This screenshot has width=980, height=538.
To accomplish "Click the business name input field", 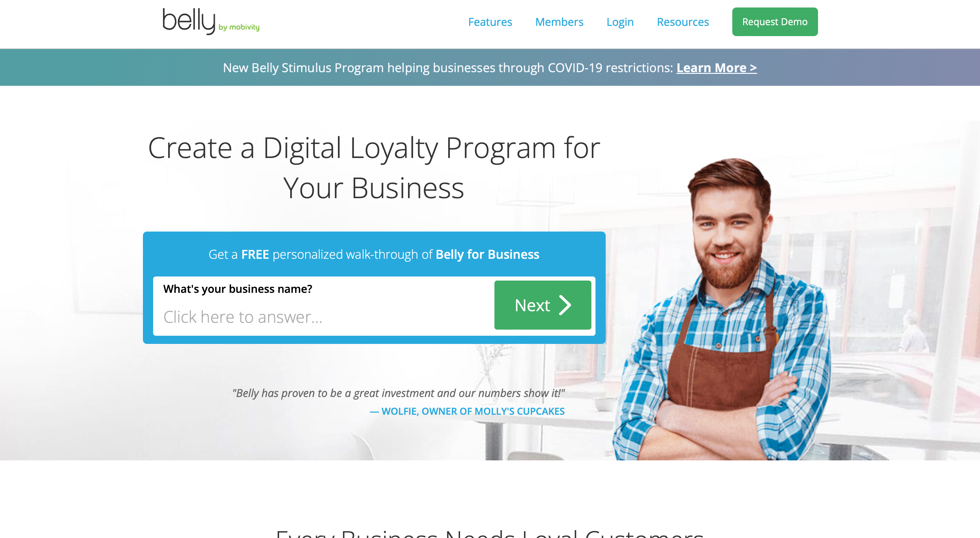I will click(x=323, y=317).
